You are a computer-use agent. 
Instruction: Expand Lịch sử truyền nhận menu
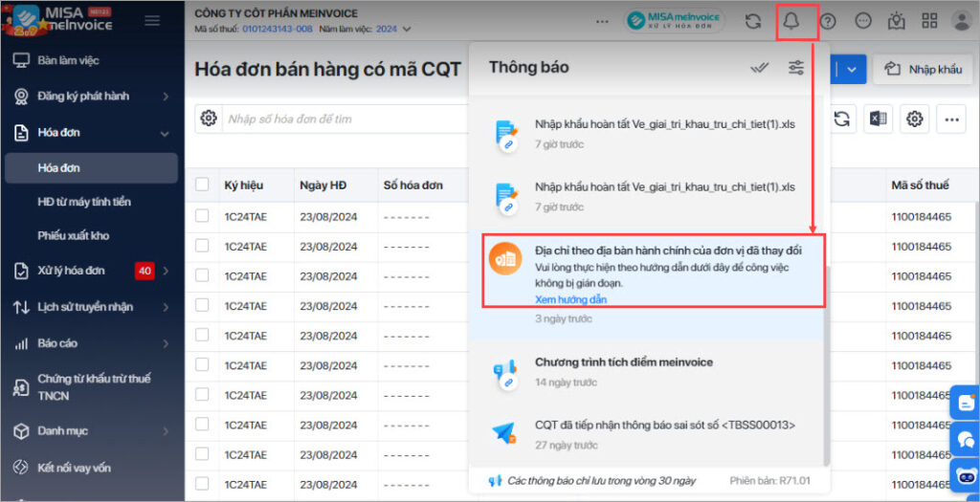91,307
